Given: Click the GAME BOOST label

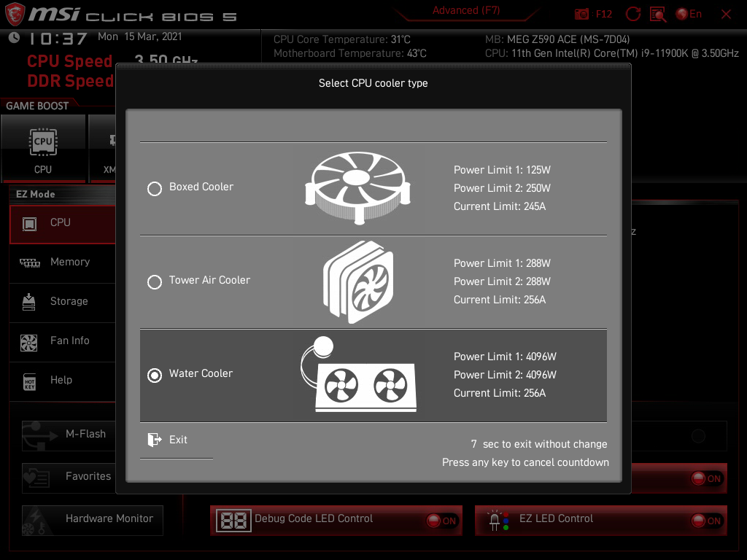Looking at the screenshot, I should coord(37,106).
